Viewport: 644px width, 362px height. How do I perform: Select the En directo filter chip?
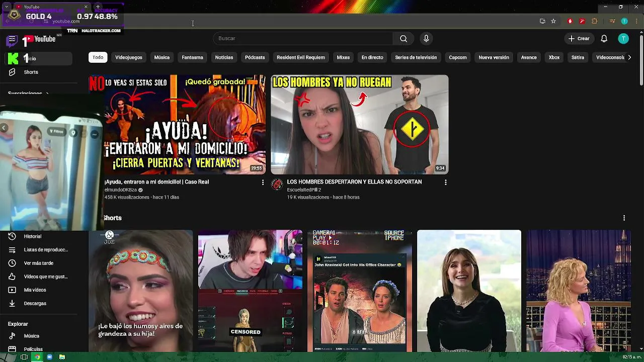(372, 57)
